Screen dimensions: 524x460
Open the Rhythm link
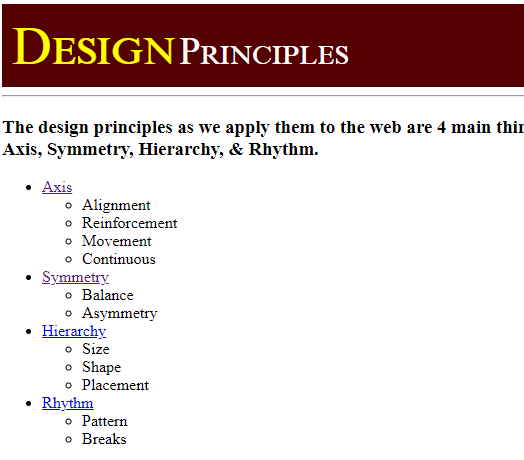(68, 403)
